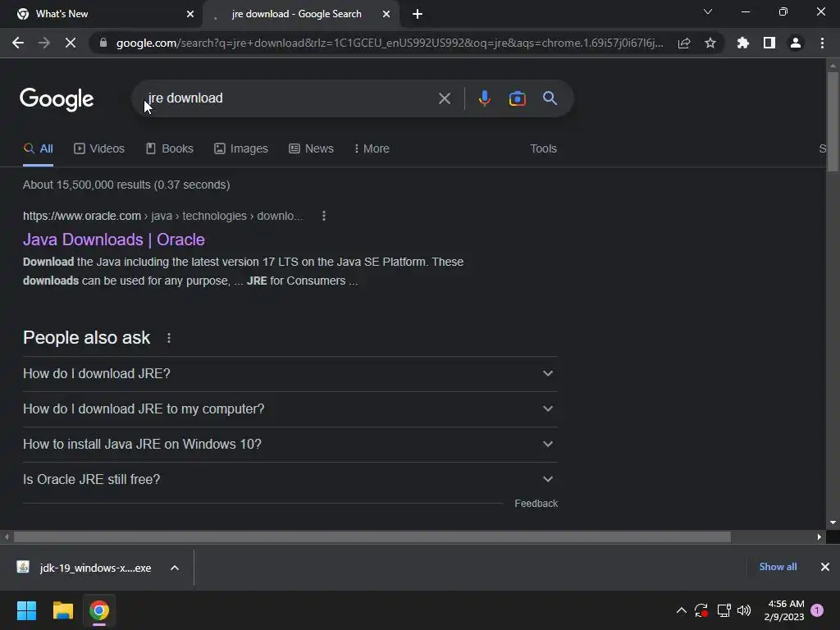Open download options chevron for jdk file
840x630 pixels.
(175, 568)
